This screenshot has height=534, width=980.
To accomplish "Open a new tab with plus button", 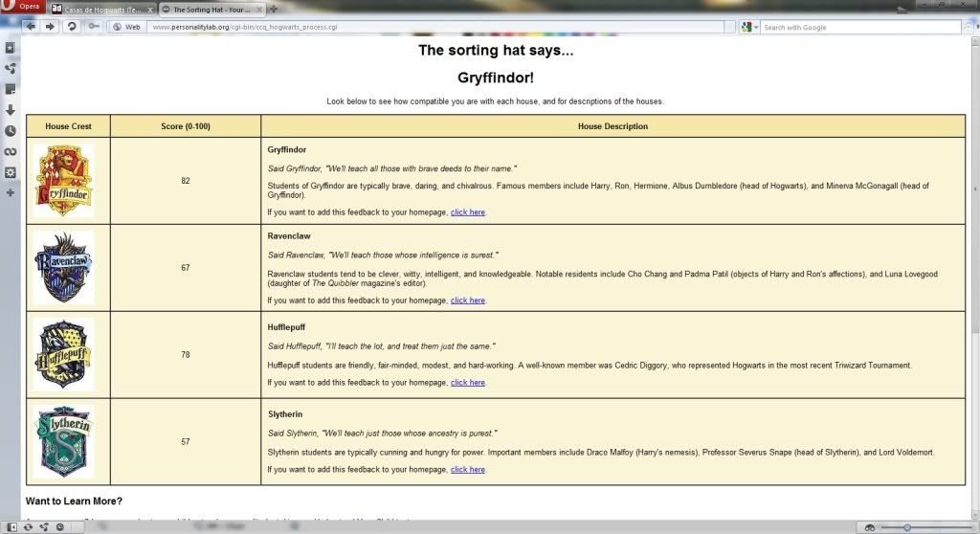I will pyautogui.click(x=273, y=10).
